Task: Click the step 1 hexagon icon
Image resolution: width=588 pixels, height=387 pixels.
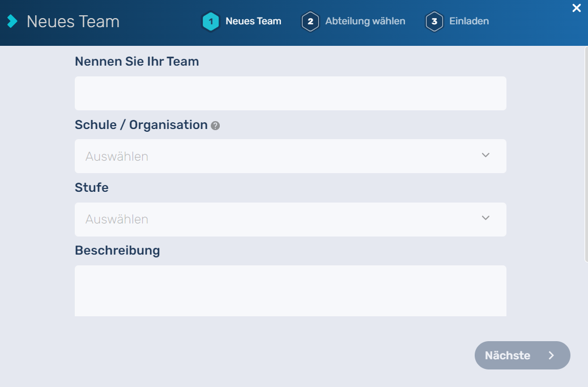Action: coord(211,21)
